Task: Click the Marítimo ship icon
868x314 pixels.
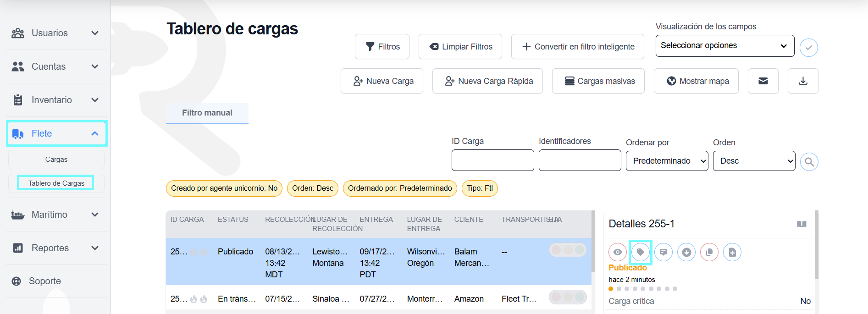Action: coord(18,215)
